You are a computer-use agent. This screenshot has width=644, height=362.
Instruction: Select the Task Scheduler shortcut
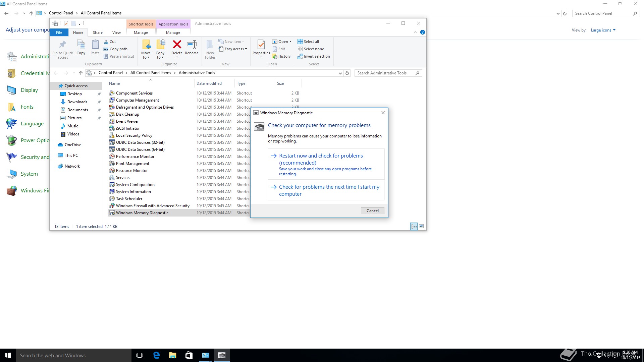point(129,199)
